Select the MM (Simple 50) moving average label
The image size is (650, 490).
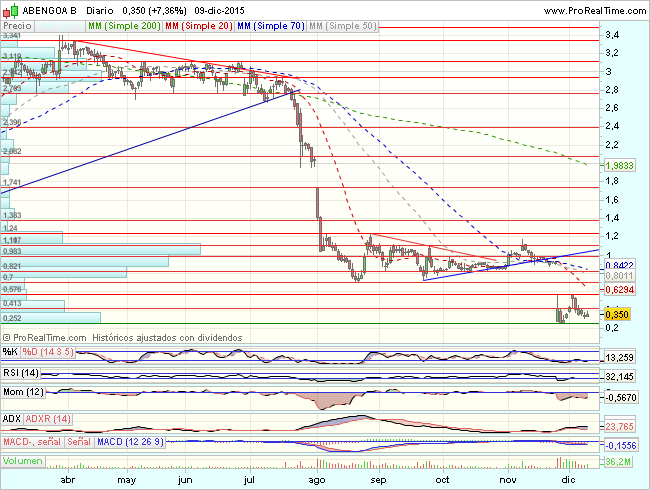click(343, 26)
